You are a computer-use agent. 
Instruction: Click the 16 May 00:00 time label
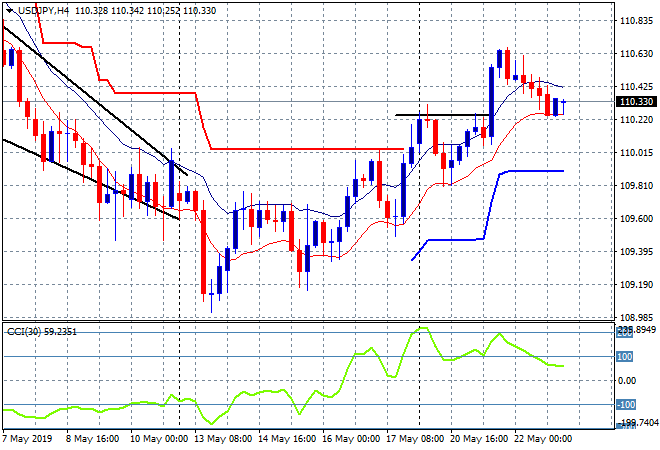(351, 439)
